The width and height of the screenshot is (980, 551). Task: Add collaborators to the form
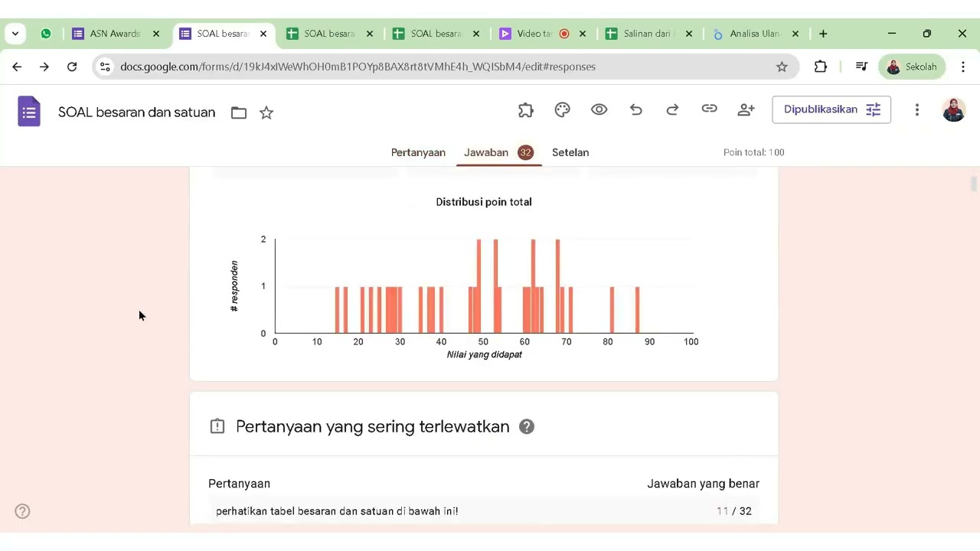click(x=746, y=109)
